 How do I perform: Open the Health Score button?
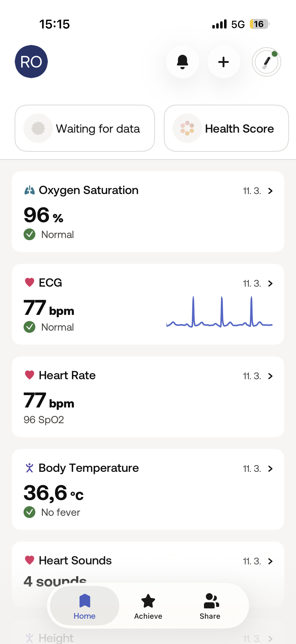click(226, 128)
